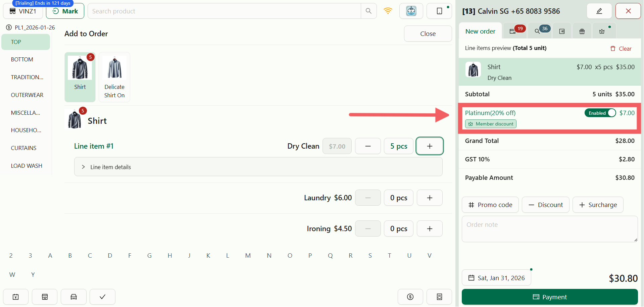Click the Mark user button
Screen dimensions: 644x307
click(65, 11)
